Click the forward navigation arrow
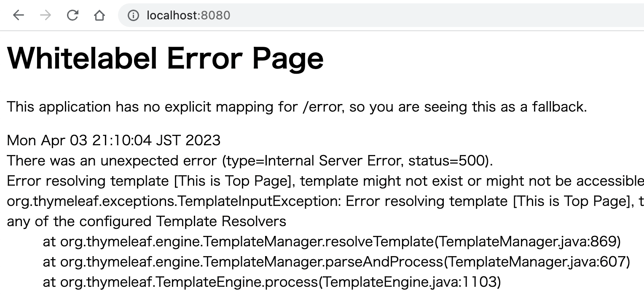This screenshot has width=644, height=294. [x=46, y=16]
